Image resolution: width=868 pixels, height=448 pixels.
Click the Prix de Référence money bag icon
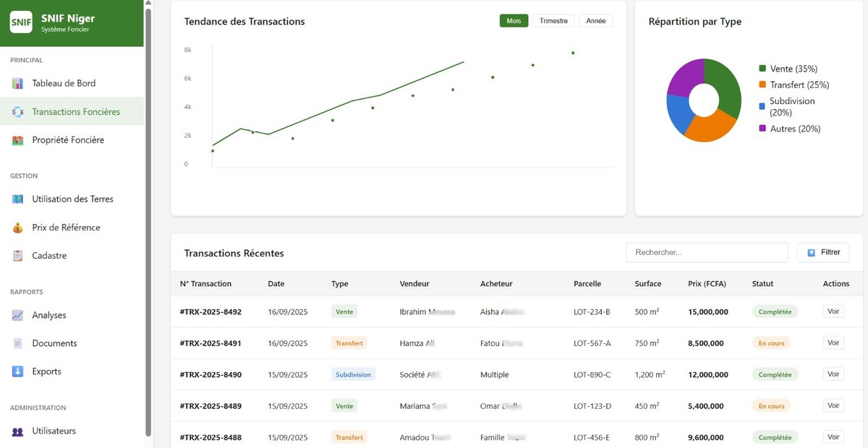click(x=17, y=228)
